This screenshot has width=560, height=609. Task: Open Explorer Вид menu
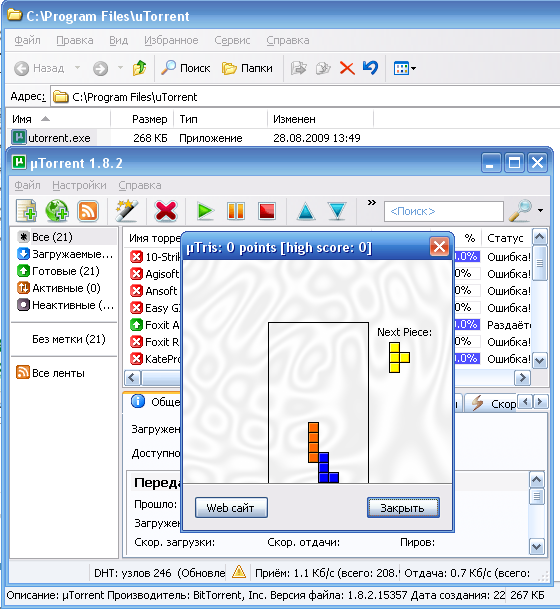[x=118, y=40]
